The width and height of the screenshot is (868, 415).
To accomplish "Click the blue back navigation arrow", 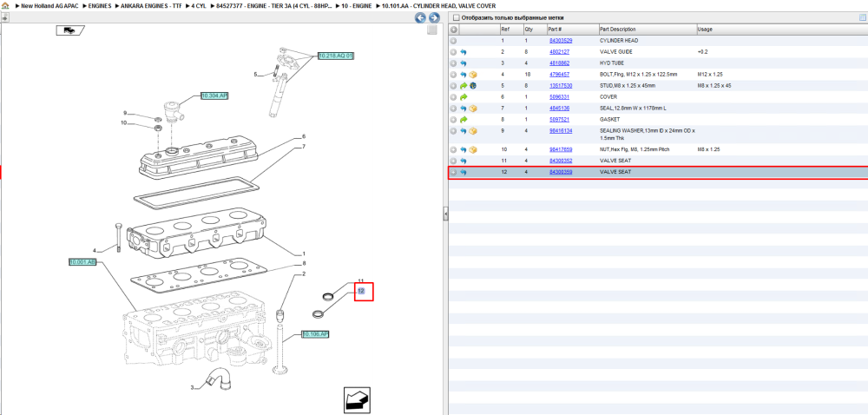I will pyautogui.click(x=421, y=17).
